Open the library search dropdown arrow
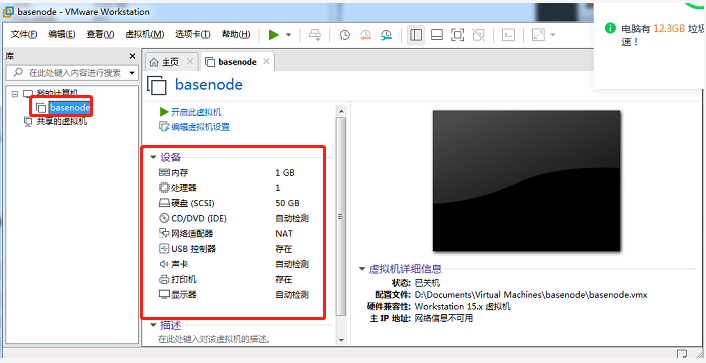This screenshot has width=706, height=363. [132, 73]
